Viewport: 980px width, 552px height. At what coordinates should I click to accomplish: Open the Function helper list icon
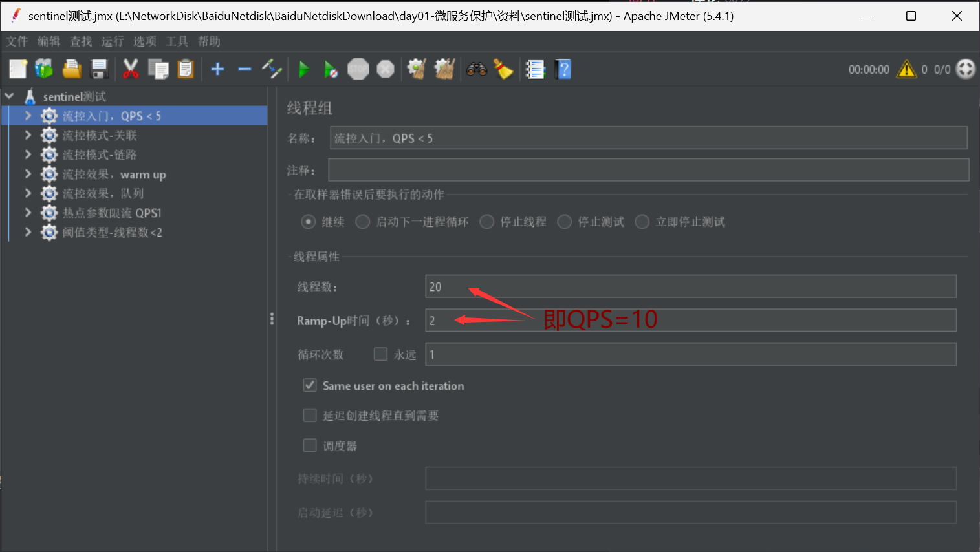coord(535,69)
